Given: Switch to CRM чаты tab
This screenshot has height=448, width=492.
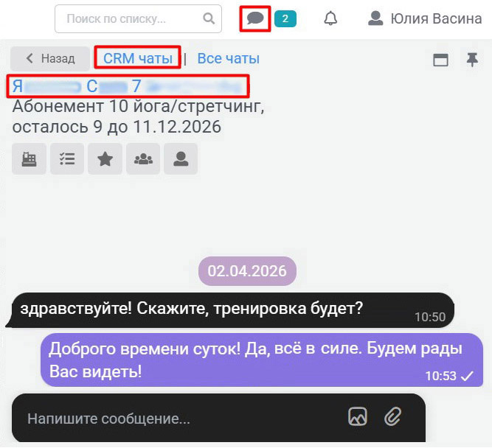Looking at the screenshot, I should click(138, 58).
